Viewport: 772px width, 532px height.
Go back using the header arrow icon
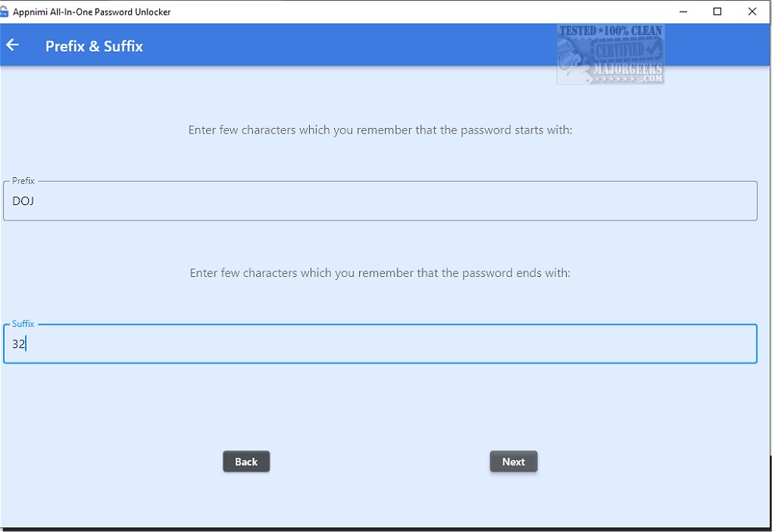(12, 44)
